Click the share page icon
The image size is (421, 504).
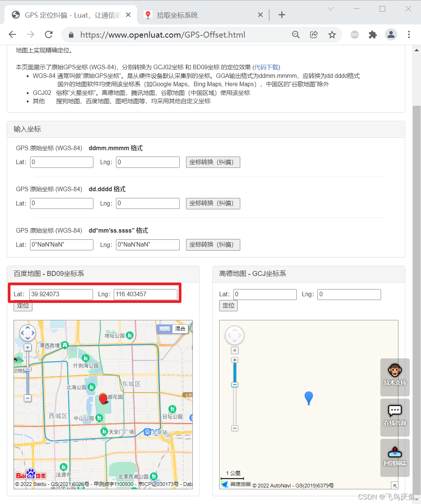[314, 35]
